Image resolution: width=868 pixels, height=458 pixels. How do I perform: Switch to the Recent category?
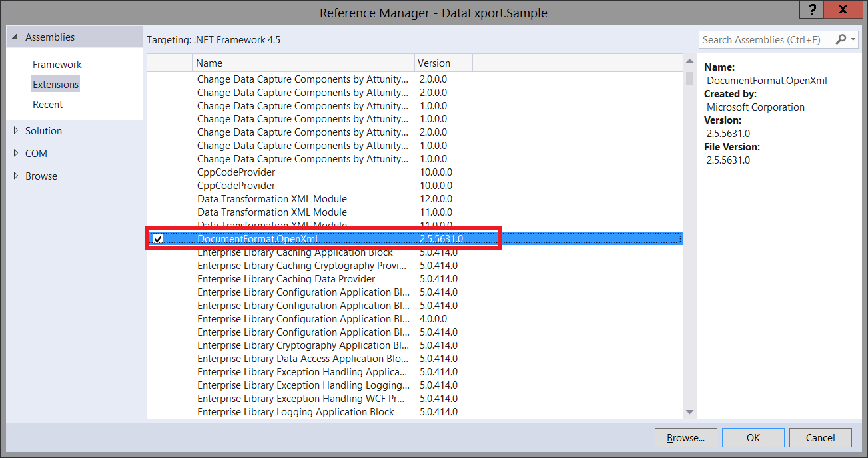[47, 104]
